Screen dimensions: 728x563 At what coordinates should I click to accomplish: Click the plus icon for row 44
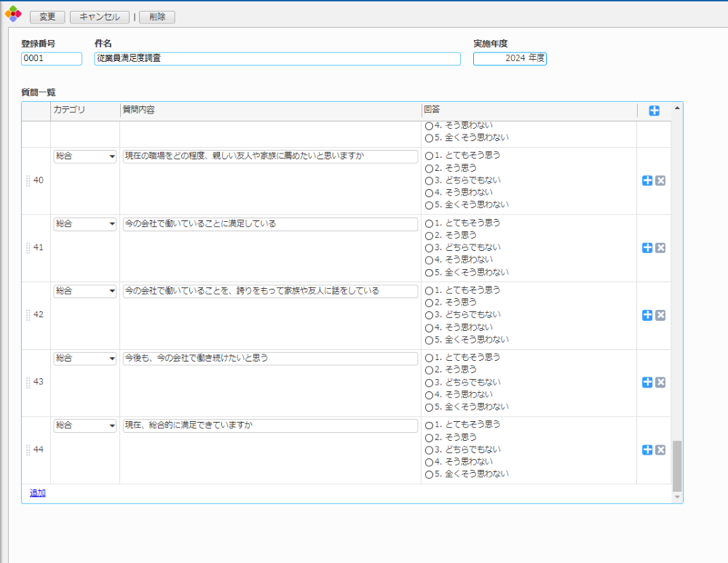[647, 450]
